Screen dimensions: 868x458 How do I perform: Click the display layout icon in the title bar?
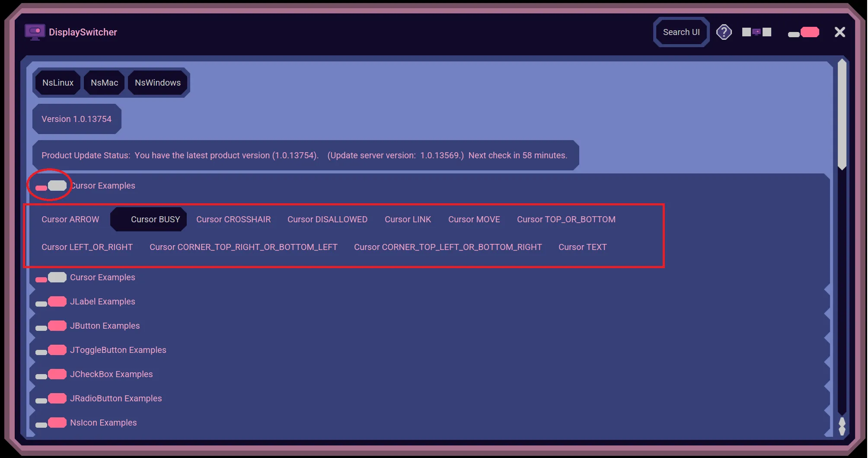[x=756, y=32]
